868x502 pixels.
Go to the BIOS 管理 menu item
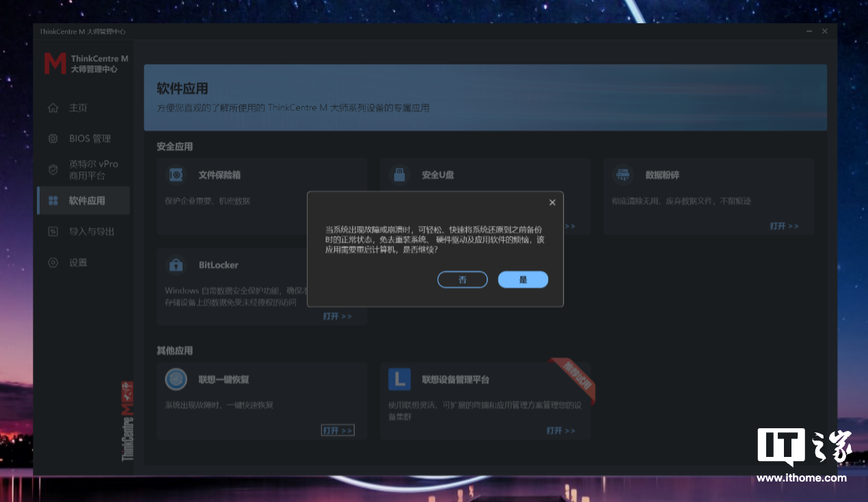coord(90,139)
